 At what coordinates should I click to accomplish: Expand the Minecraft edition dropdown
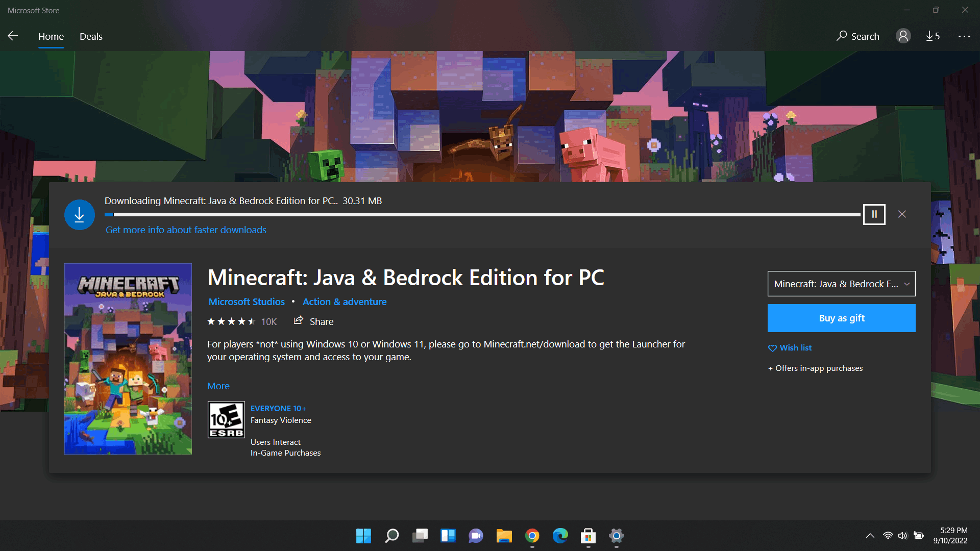(841, 284)
